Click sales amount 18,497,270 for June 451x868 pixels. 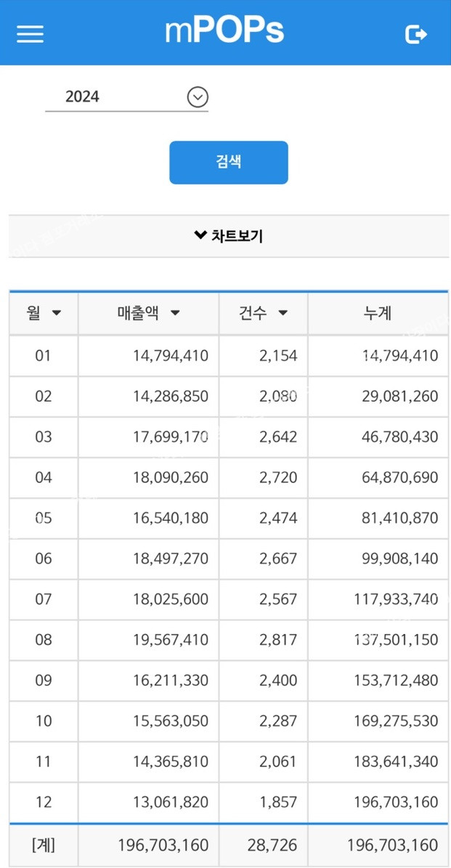point(171,559)
